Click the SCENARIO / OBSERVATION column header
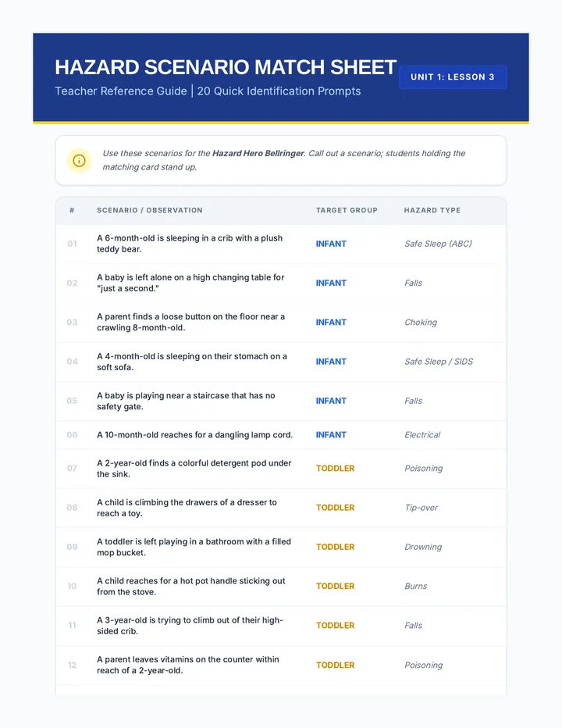Screen dimensions: 562x728 click(x=149, y=210)
